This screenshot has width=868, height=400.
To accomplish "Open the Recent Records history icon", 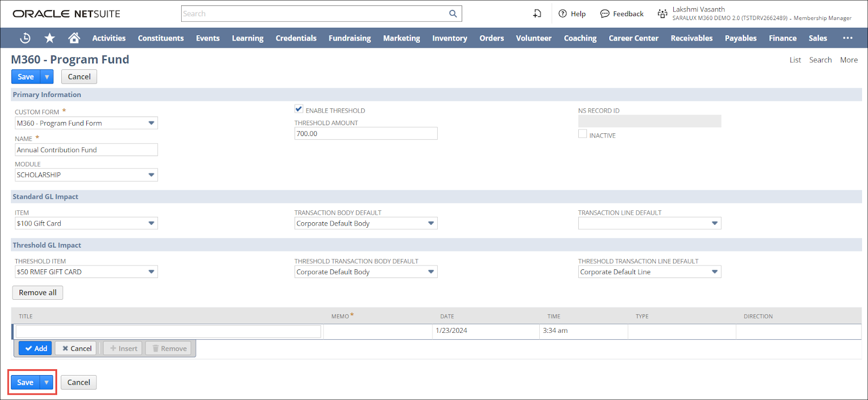I will coord(25,38).
